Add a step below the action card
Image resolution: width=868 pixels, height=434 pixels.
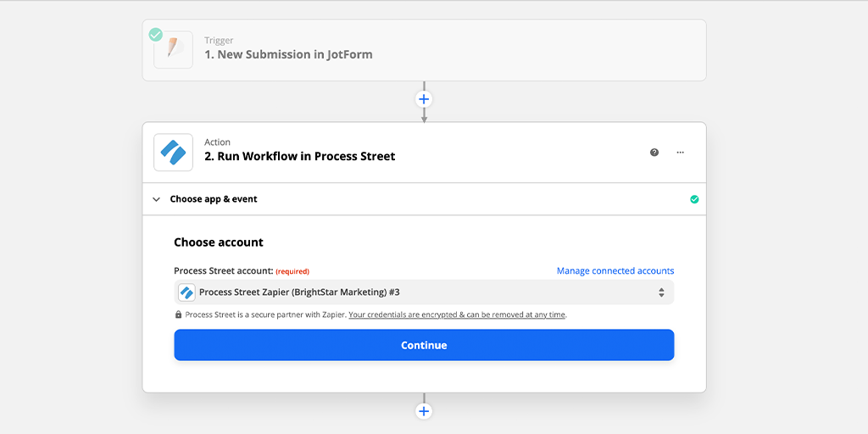click(x=424, y=411)
